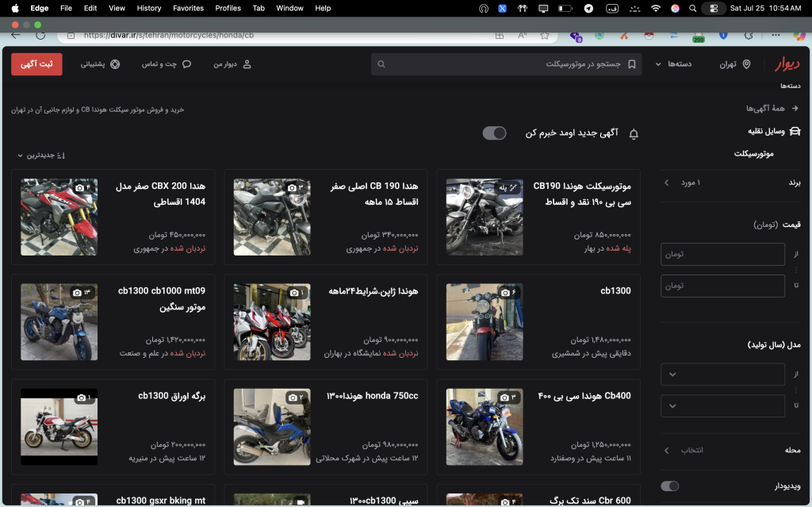This screenshot has width=812, height=507.
Task: Click the browser address bar URL
Action: coord(169,35)
